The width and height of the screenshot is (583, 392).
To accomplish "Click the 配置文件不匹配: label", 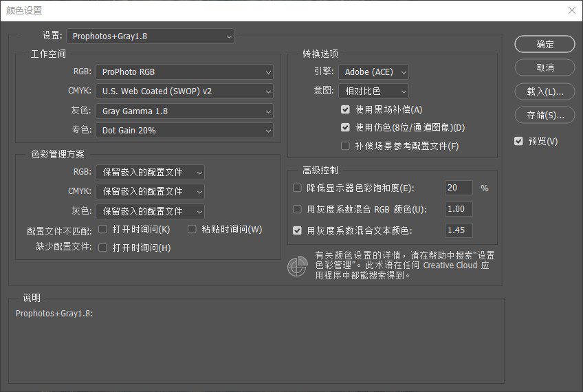I will tap(59, 231).
